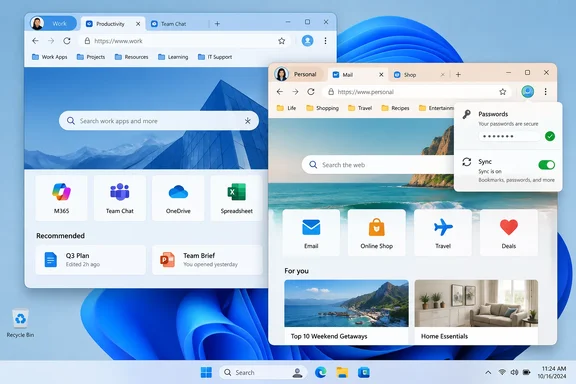Switch to the Productivity tab
Viewport: 576px width, 384px height.
point(110,24)
